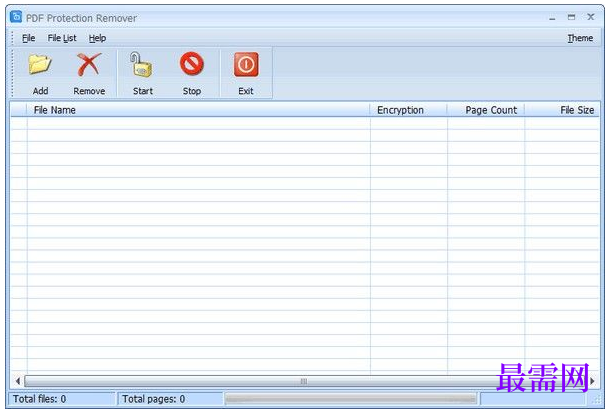Viewport: 608px width, 409px height.
Task: Open the File menu
Action: point(29,38)
